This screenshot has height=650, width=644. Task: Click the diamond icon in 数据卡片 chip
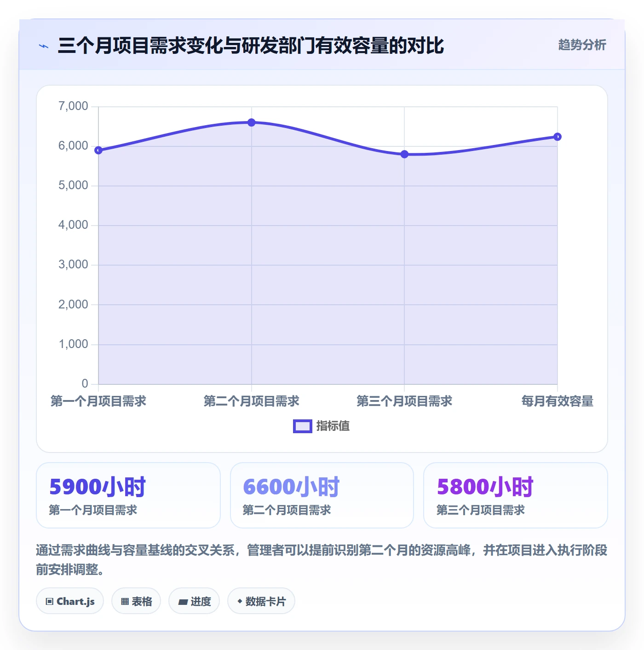point(240,601)
